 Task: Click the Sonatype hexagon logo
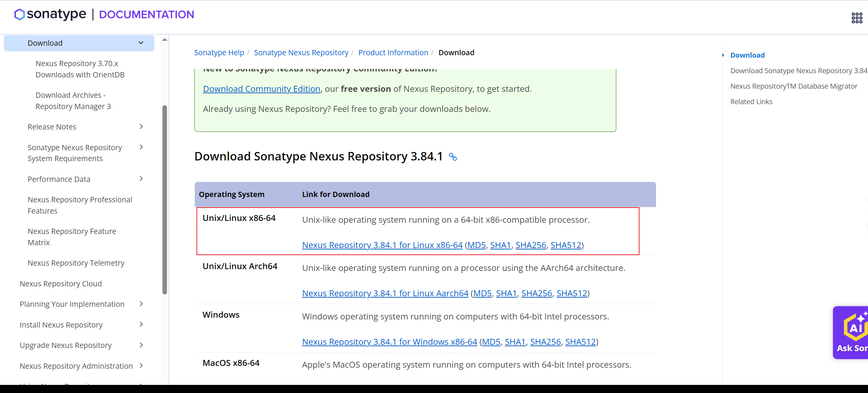(19, 14)
